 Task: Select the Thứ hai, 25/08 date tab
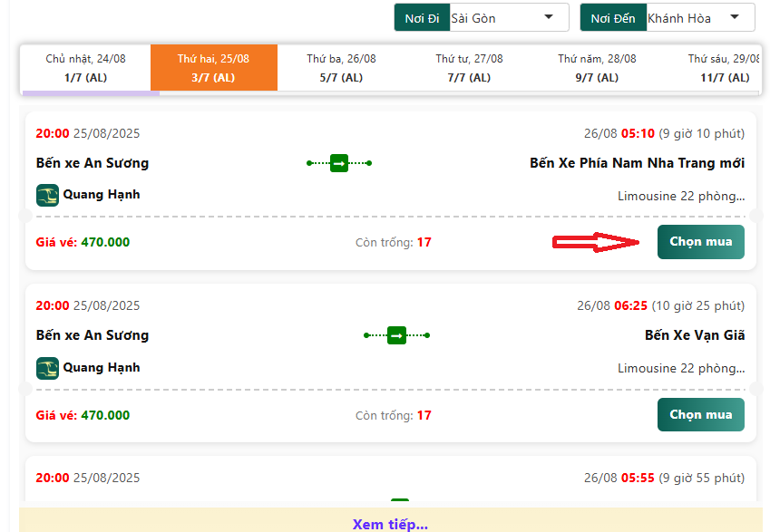click(x=213, y=68)
